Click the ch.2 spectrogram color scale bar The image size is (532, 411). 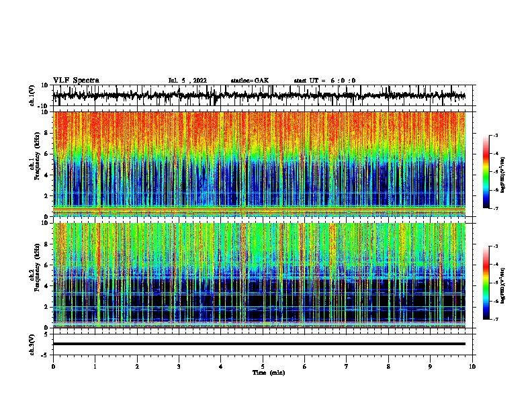coord(486,283)
